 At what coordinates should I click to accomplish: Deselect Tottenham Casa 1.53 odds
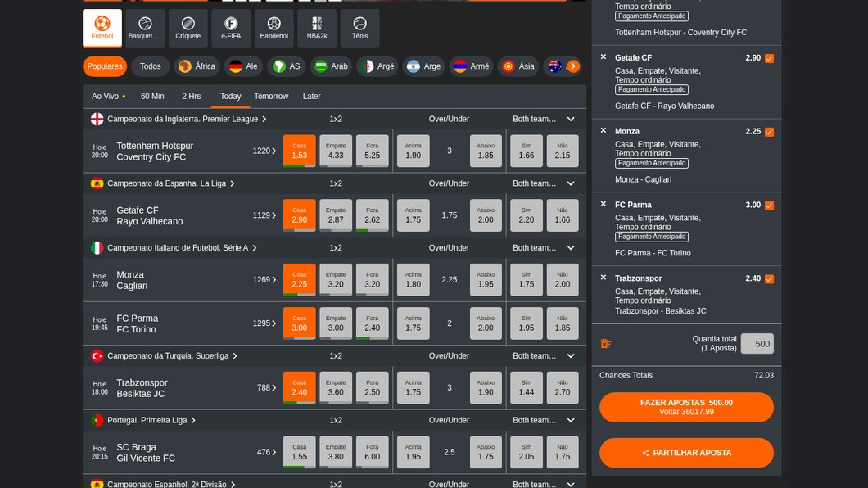click(300, 151)
